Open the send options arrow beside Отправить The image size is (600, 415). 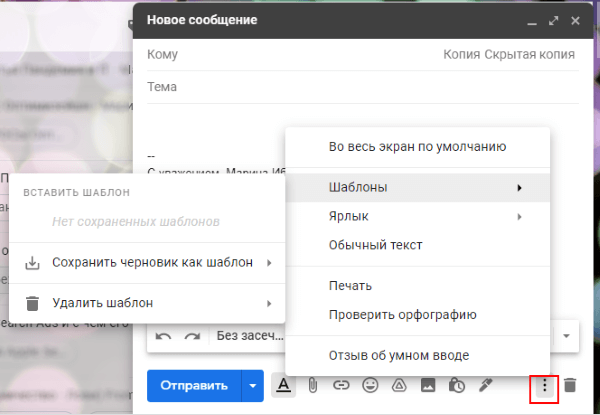point(253,386)
